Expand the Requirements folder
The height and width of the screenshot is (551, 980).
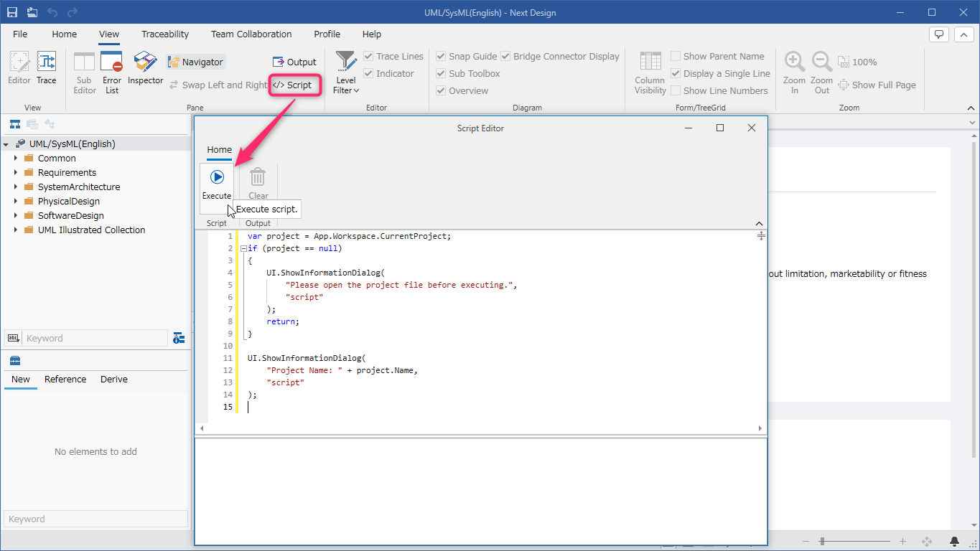pos(15,172)
